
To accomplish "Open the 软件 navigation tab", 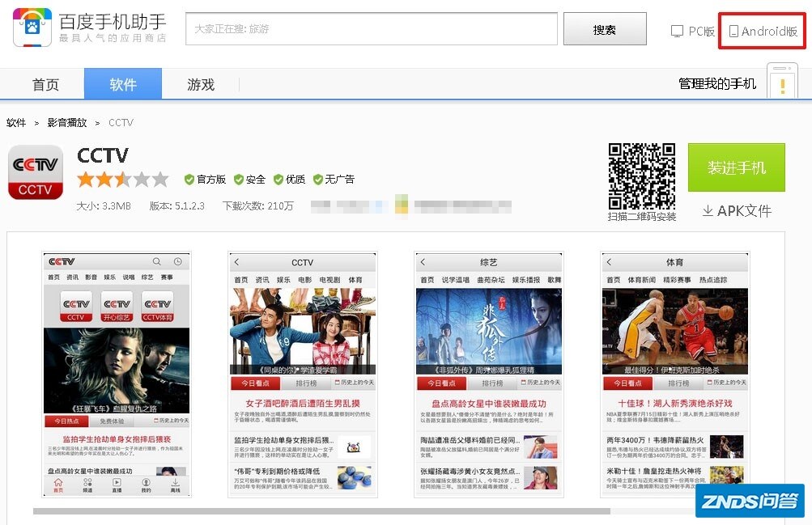I will [123, 84].
